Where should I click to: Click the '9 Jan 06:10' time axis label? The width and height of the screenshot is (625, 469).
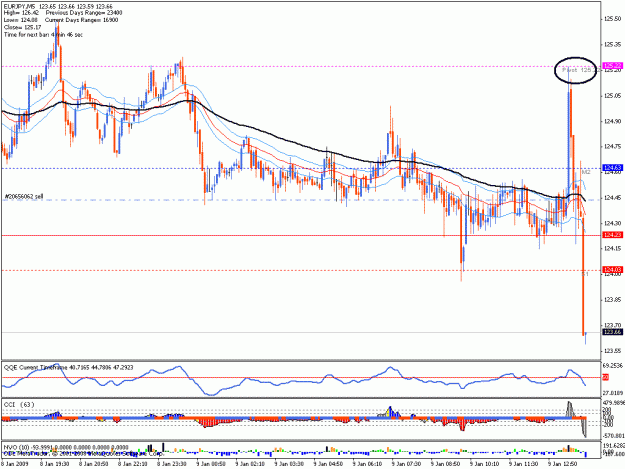(367, 464)
